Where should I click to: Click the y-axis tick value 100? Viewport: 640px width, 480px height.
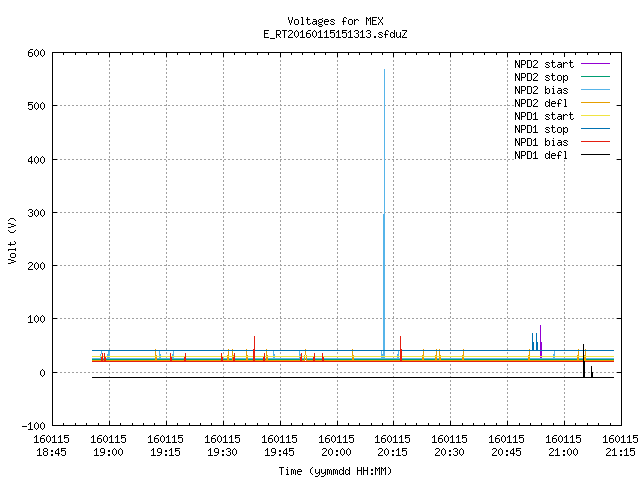click(36, 319)
